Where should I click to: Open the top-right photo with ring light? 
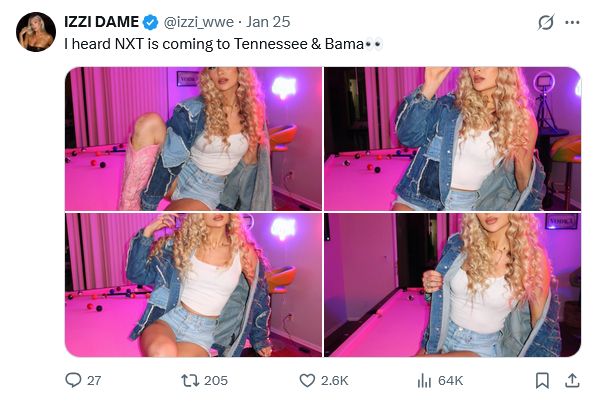coord(452,139)
